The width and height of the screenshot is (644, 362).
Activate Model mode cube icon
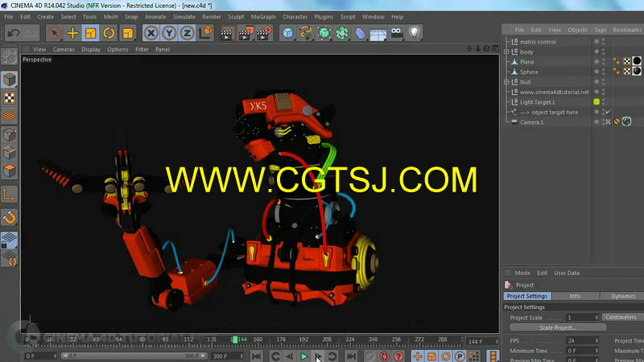point(10,79)
